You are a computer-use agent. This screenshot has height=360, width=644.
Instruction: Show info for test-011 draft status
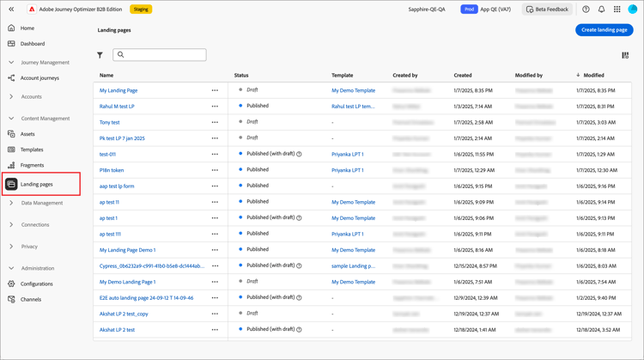click(299, 155)
